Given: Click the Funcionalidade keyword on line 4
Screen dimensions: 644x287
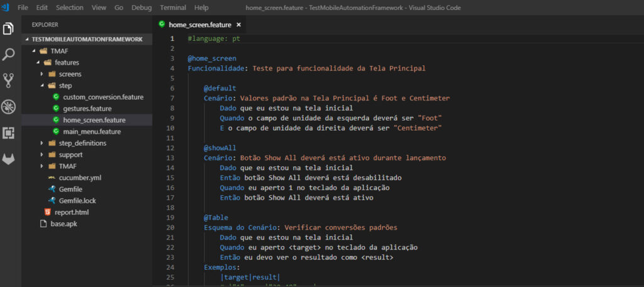Looking at the screenshot, I should tap(216, 68).
